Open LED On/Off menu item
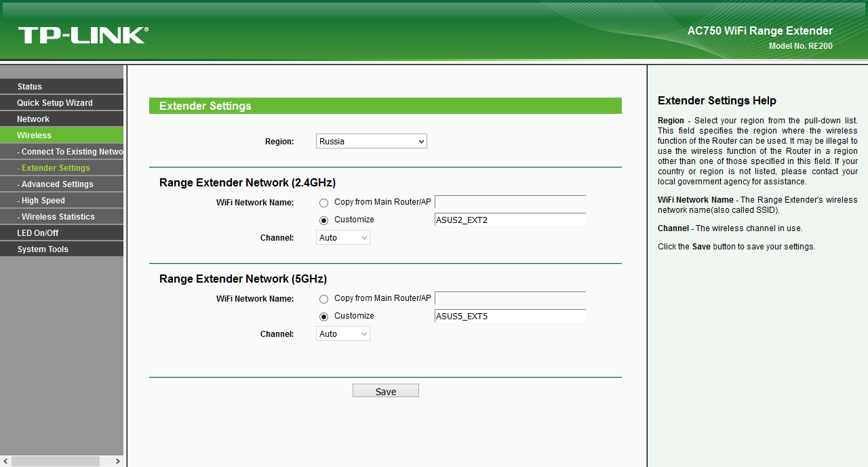Image resolution: width=868 pixels, height=467 pixels. click(62, 233)
